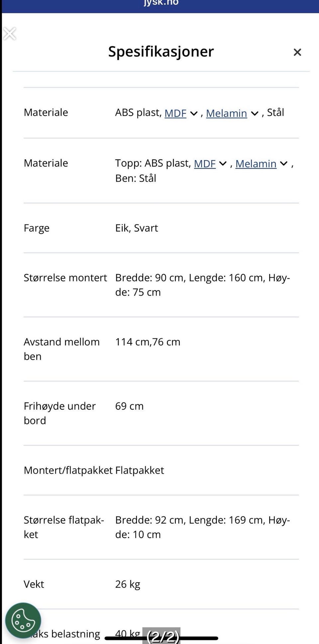
Task: Expand the MDF chevron in the Topp row
Action: click(x=223, y=164)
